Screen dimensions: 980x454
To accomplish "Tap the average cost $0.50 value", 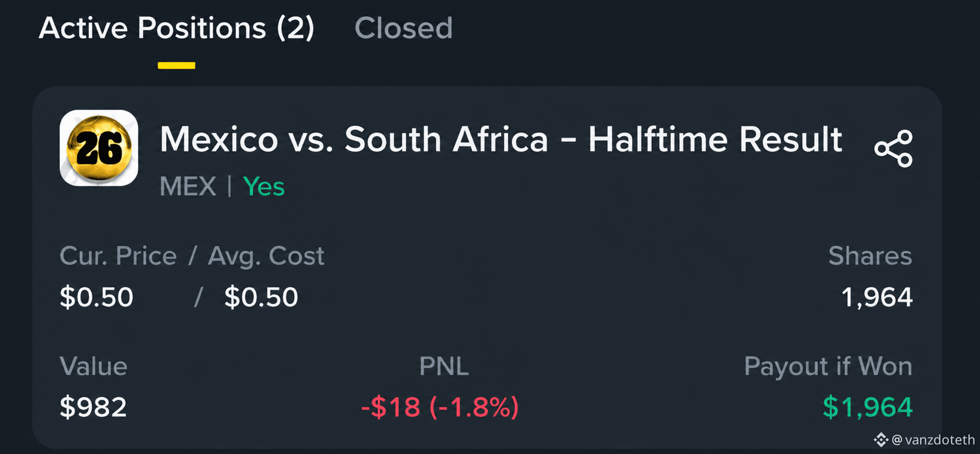I will click(x=261, y=297).
